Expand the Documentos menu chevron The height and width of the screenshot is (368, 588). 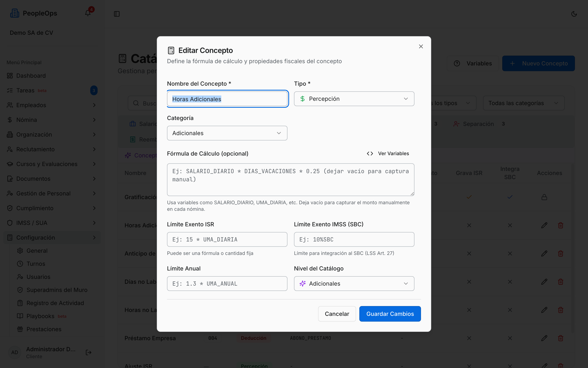pos(94,179)
